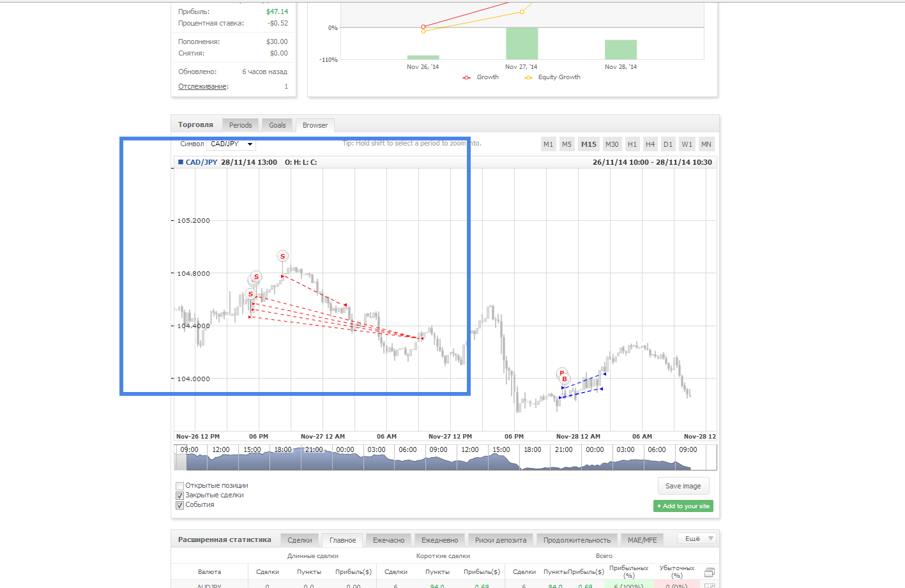Click the blue CAD/JPY label in chart header
This screenshot has width=905, height=588.
tap(201, 162)
